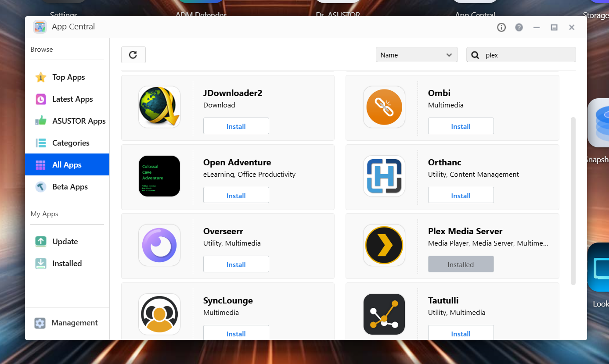Screen dimensions: 609x364
Task: Click the Plex Media Server title
Action: [465, 231]
